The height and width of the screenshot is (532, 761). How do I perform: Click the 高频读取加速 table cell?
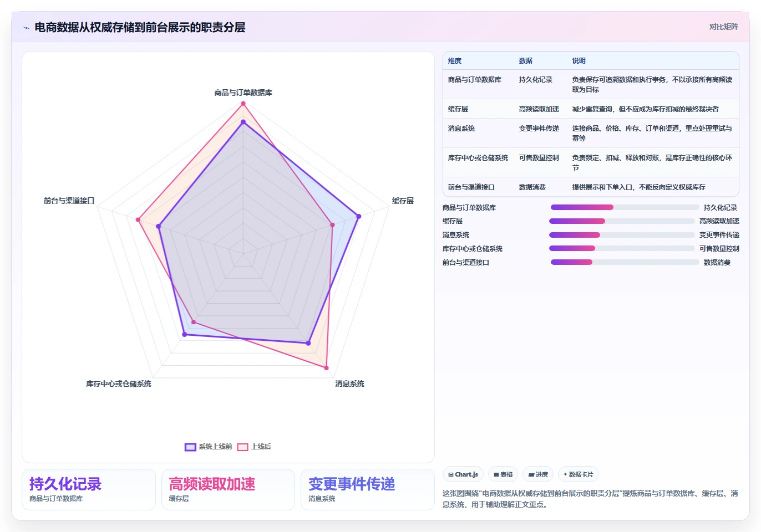539,109
